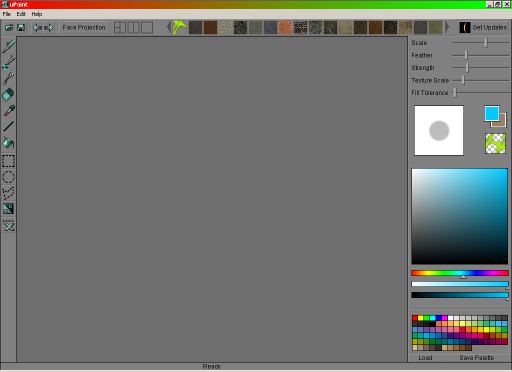Switch to the single-pane view layout

(x=147, y=27)
